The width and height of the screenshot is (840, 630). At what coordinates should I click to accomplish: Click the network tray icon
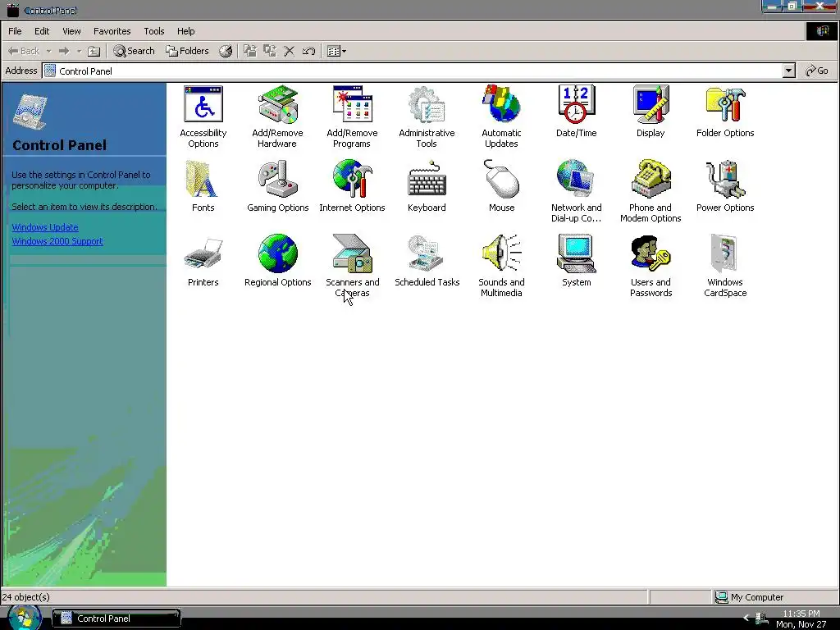click(761, 619)
